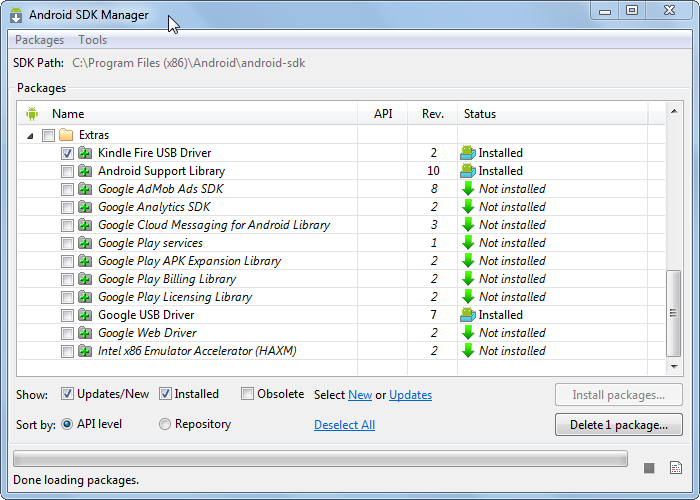Image resolution: width=700 pixels, height=500 pixels.
Task: Click the Deselect All link
Action: tap(344, 425)
